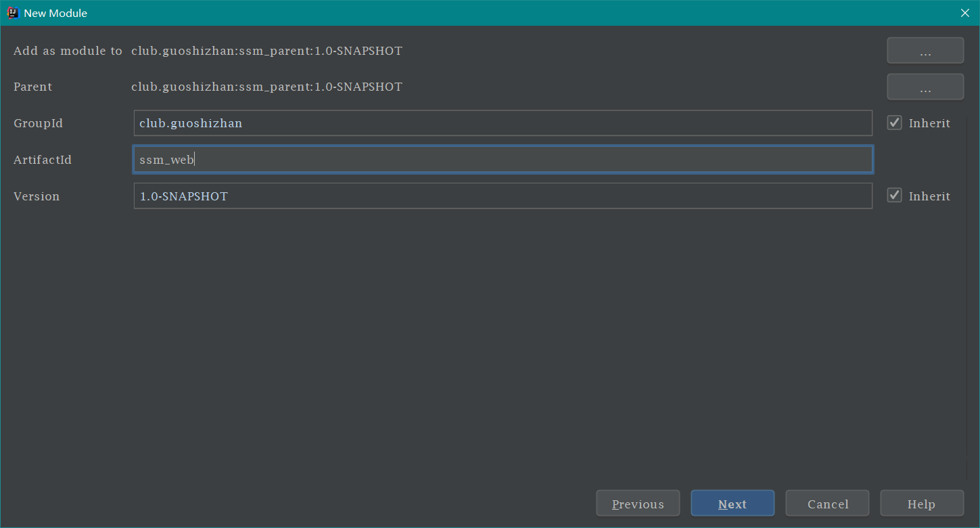The height and width of the screenshot is (528, 980).
Task: Go back with the Previous button
Action: tap(638, 504)
